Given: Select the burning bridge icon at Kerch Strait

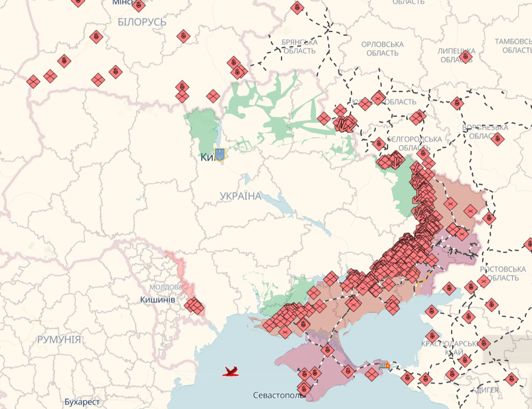Looking at the screenshot, I should pos(384,365).
